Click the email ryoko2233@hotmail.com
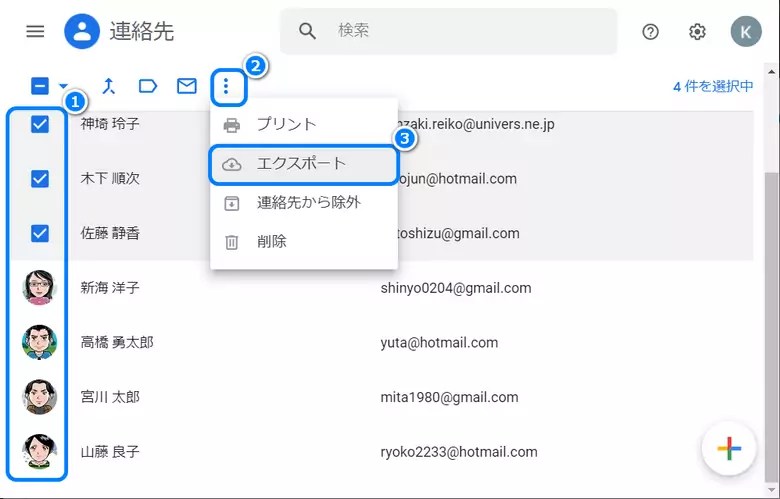 pos(459,452)
